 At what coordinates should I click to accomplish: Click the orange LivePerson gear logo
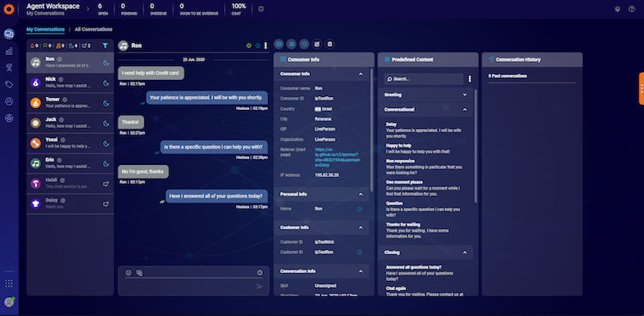[9, 9]
